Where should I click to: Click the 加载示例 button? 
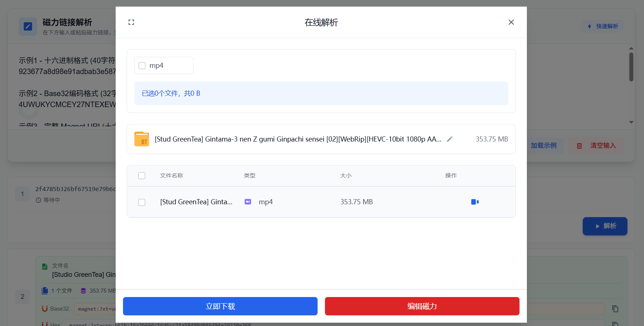point(543,146)
